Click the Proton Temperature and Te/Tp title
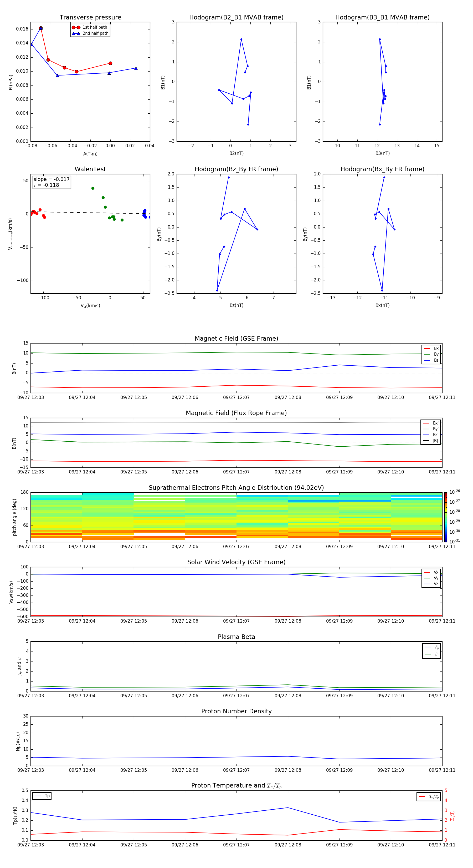This screenshot has width=473, height=868. pyautogui.click(x=236, y=785)
